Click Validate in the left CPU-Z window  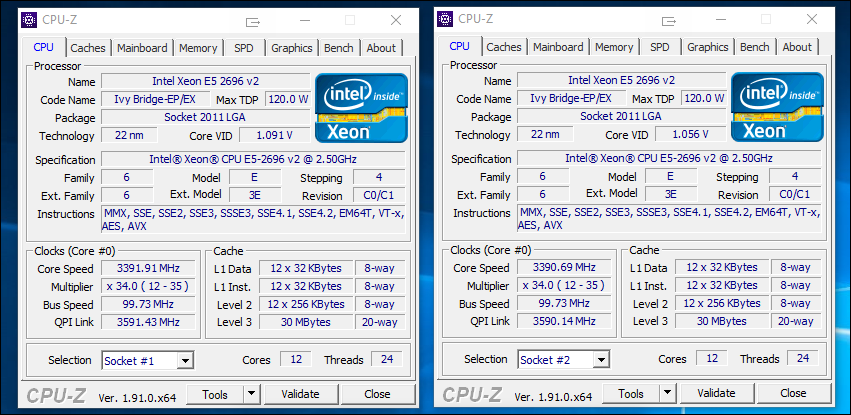pyautogui.click(x=300, y=394)
